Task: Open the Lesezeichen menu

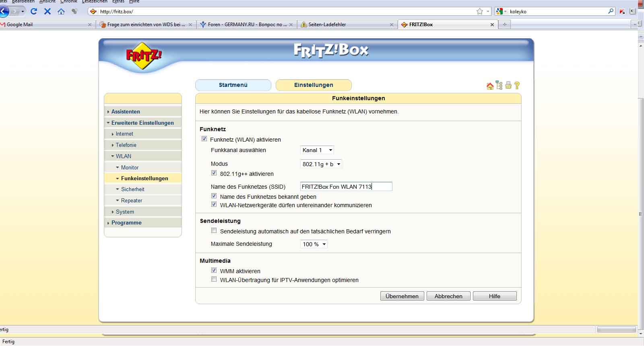Action: [x=95, y=2]
